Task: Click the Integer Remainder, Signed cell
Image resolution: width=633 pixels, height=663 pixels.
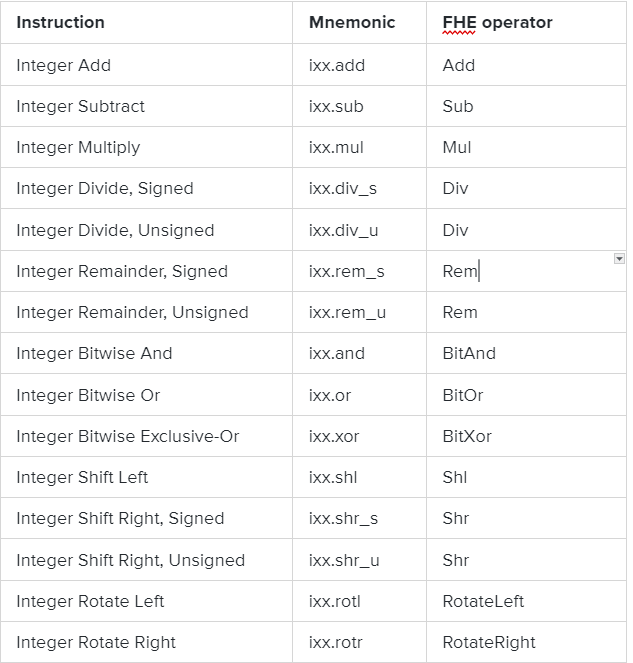Action: (121, 271)
